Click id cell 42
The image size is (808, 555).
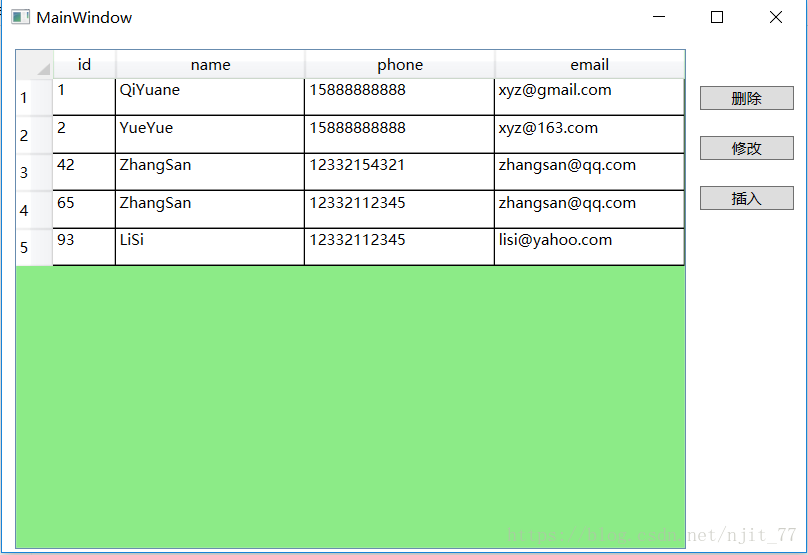(84, 172)
